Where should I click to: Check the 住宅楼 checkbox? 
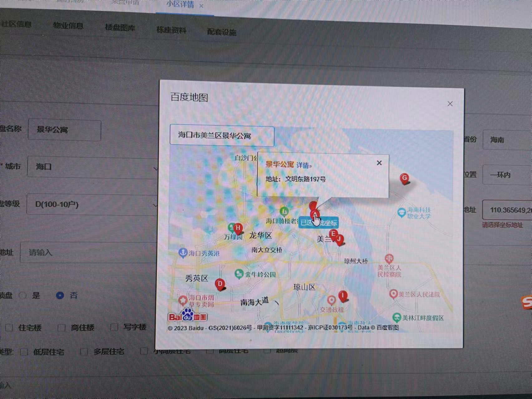(9, 327)
